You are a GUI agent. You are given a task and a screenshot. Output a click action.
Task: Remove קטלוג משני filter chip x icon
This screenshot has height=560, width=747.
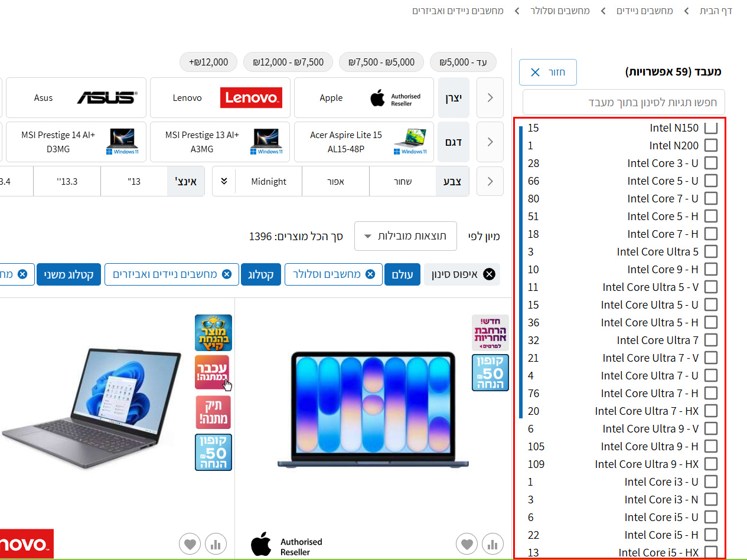[22, 274]
